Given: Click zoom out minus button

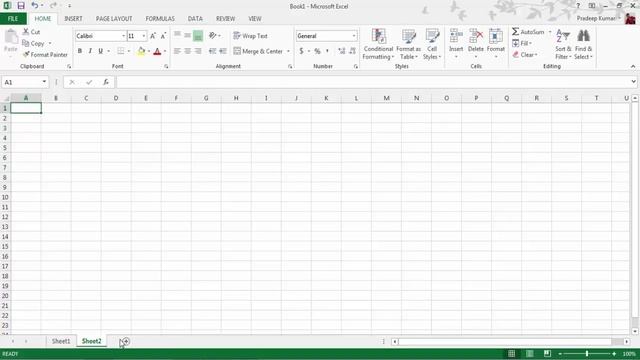Looking at the screenshot, I should 560,354.
